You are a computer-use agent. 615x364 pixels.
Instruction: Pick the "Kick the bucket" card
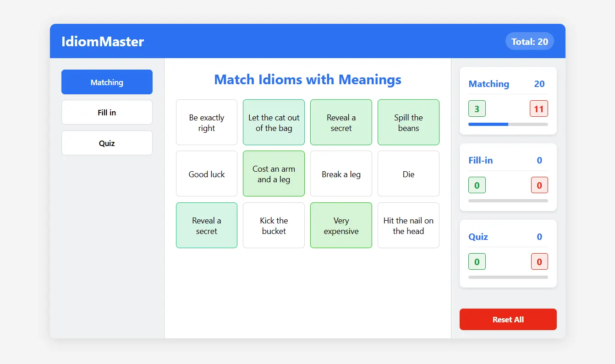pyautogui.click(x=274, y=226)
